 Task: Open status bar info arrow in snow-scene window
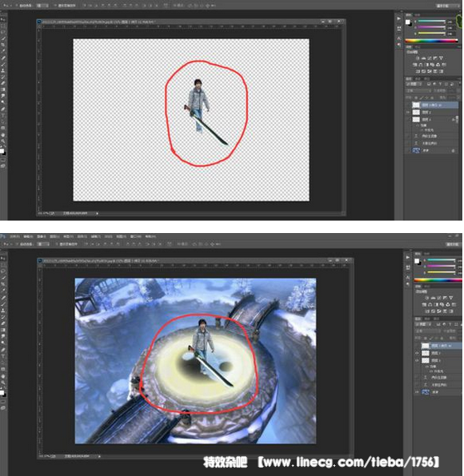coord(99,456)
